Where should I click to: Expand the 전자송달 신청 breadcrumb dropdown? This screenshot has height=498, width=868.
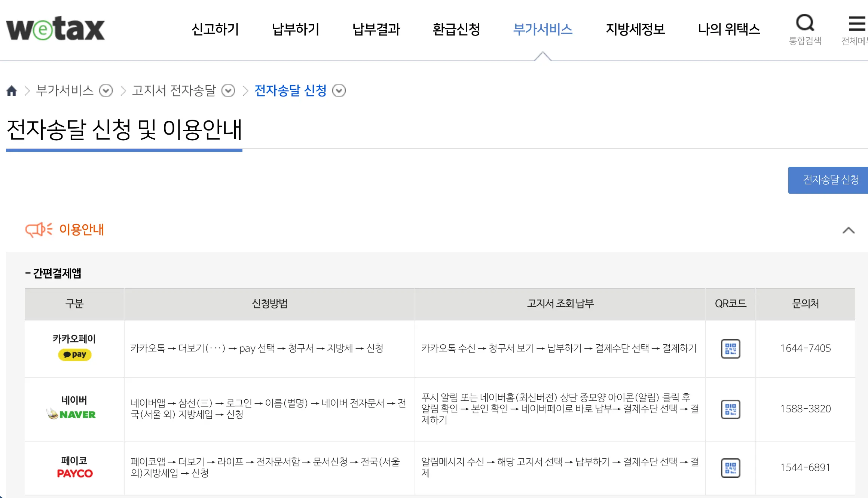(339, 90)
